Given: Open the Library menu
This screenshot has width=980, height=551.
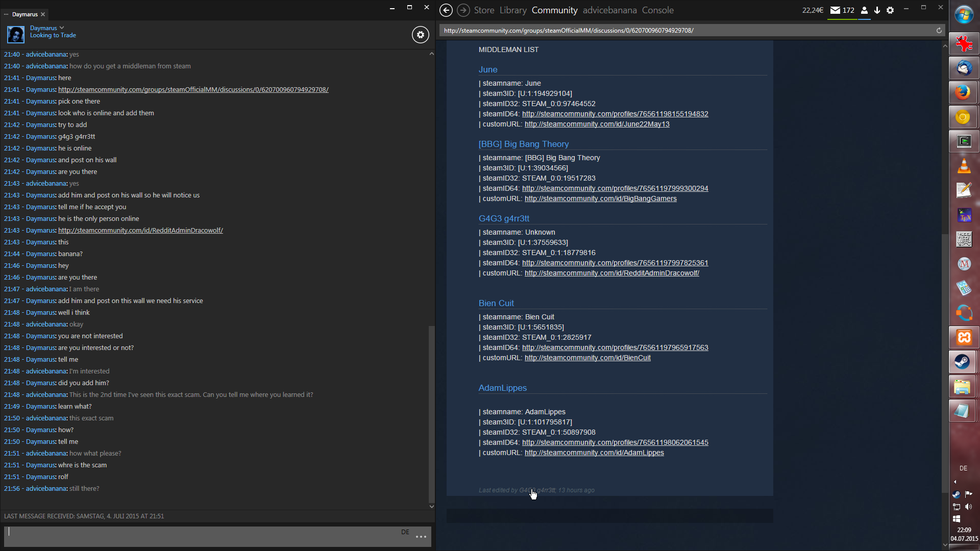Looking at the screenshot, I should point(513,10).
